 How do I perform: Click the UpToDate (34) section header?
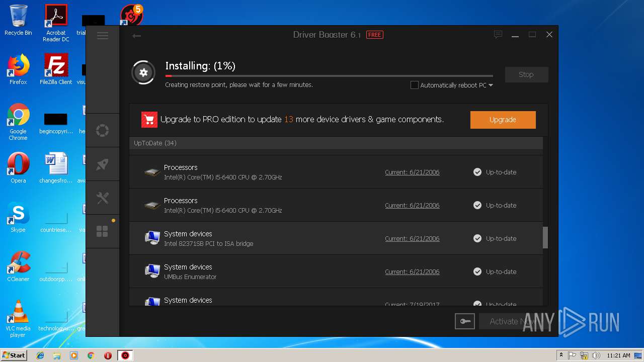pos(336,143)
